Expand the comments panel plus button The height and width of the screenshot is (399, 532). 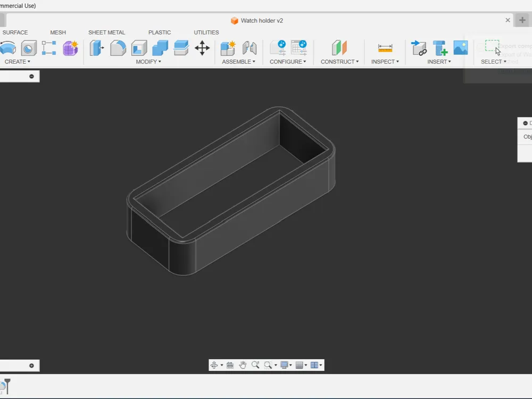[31, 366]
